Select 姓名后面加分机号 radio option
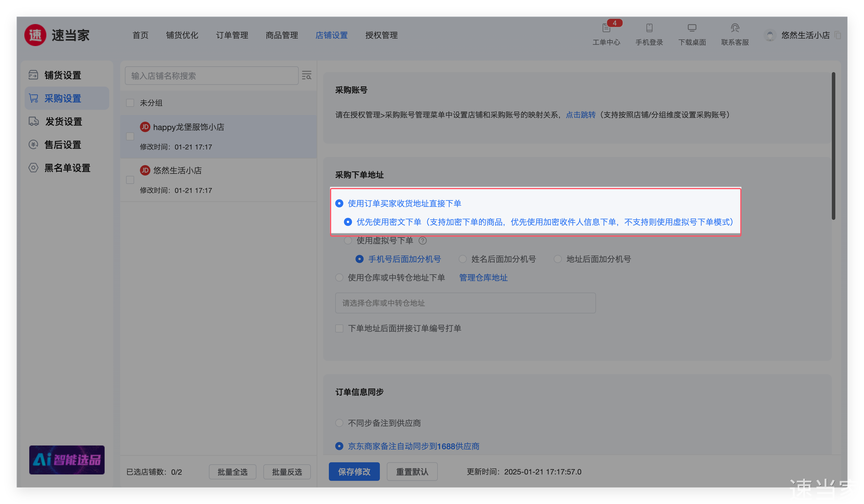The image size is (864, 504). [x=462, y=259]
